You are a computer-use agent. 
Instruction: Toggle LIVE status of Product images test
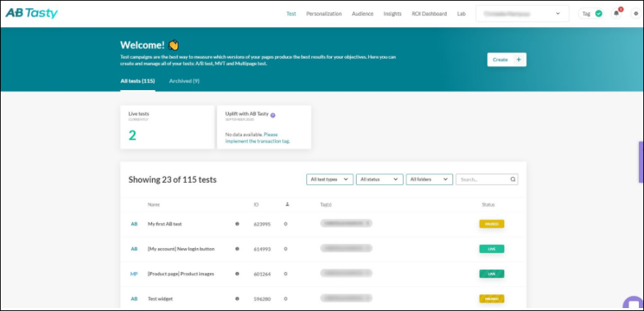pos(492,274)
